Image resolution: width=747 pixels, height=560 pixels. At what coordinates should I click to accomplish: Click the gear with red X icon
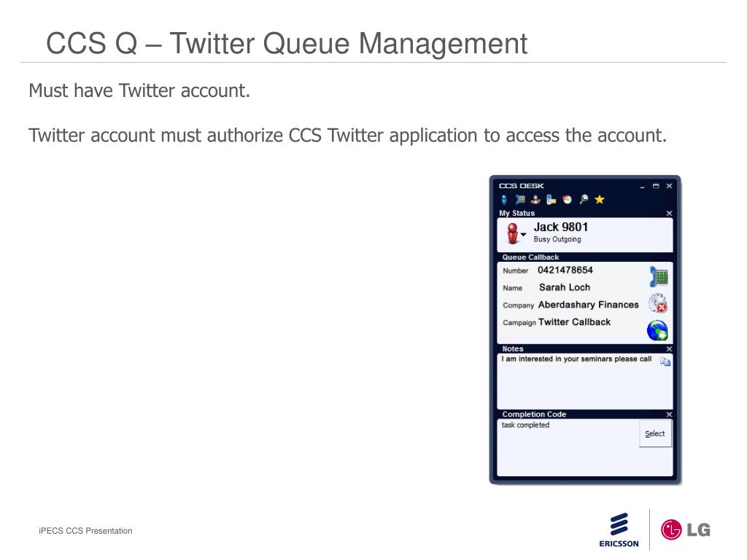point(658,303)
